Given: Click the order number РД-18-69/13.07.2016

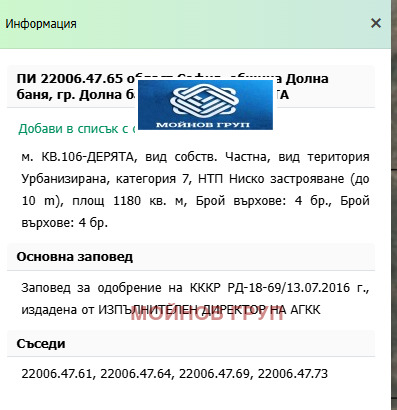Looking at the screenshot, I should pyautogui.click(x=289, y=288).
